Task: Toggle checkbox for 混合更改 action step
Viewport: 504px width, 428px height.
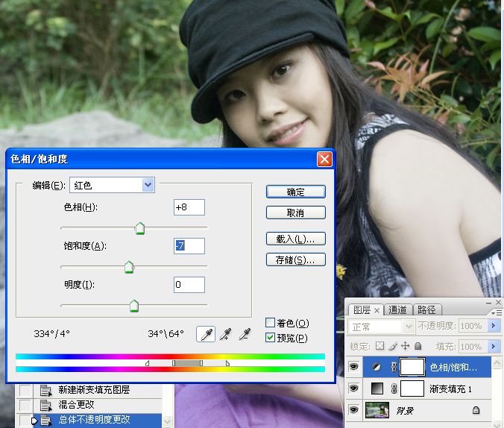Action: pos(25,405)
